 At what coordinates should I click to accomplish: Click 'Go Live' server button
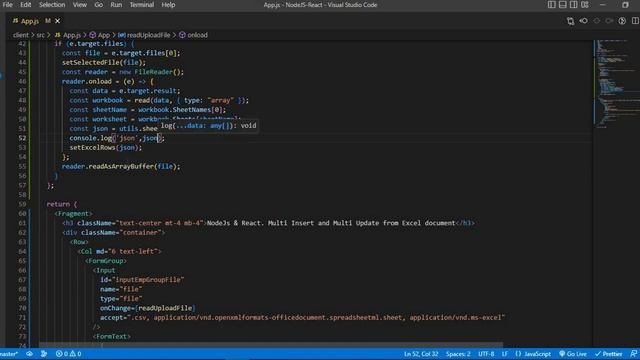573,354
